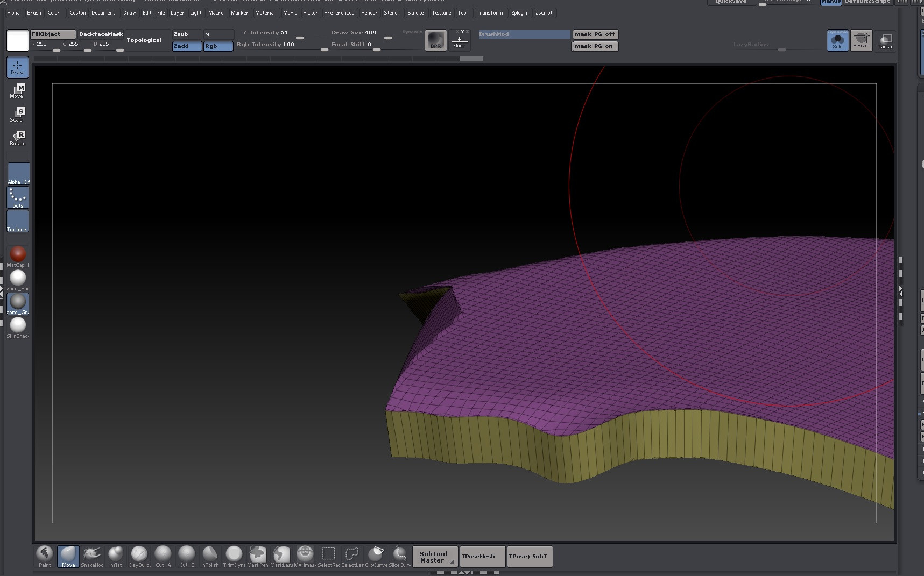924x576 pixels.
Task: Choose the Cut_A brush
Action: [x=163, y=557]
